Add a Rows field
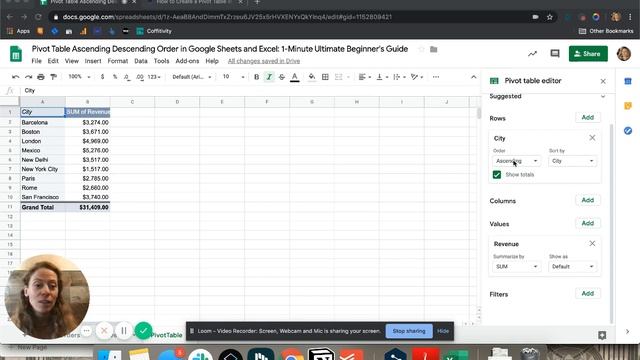The height and width of the screenshot is (360, 640). [x=587, y=118]
